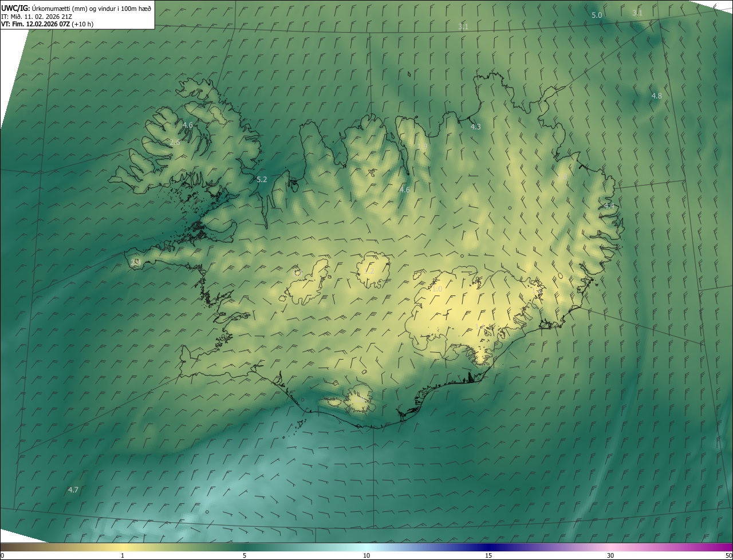The image size is (733, 560).
Task: Click the lone 3.1 label north of Iceland
Action: pyautogui.click(x=463, y=27)
